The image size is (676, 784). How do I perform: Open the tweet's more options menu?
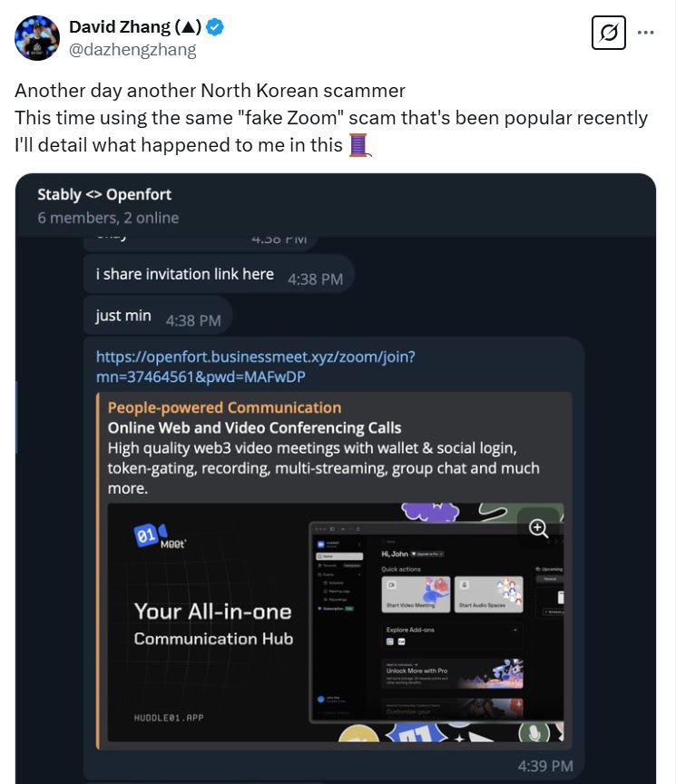click(x=645, y=33)
